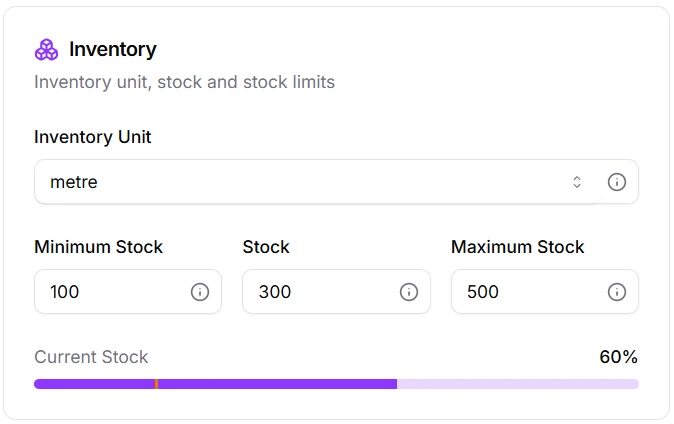The height and width of the screenshot is (424, 674).
Task: Click the Inventory Unit label
Action: click(93, 137)
